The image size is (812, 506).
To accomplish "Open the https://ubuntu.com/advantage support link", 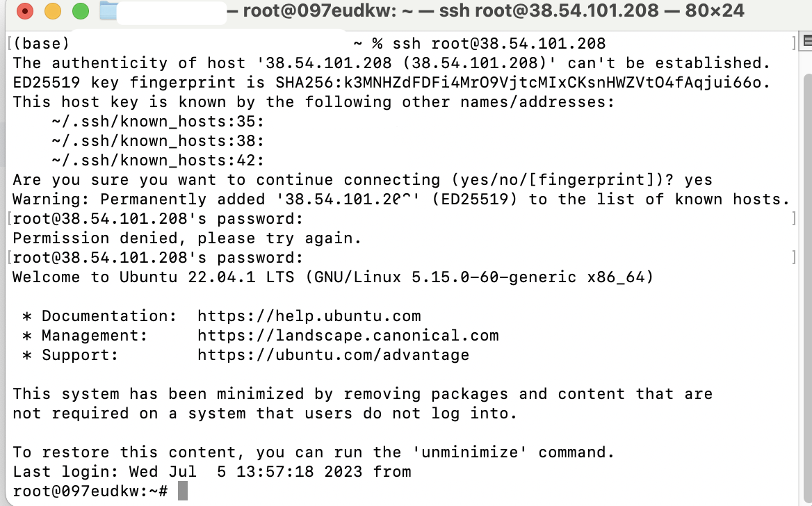I will [333, 355].
